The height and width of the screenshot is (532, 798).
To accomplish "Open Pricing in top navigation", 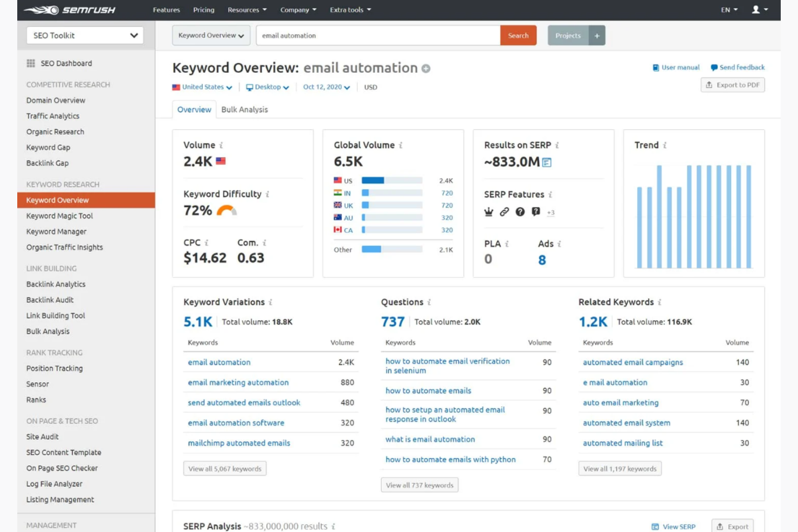I will tap(204, 10).
